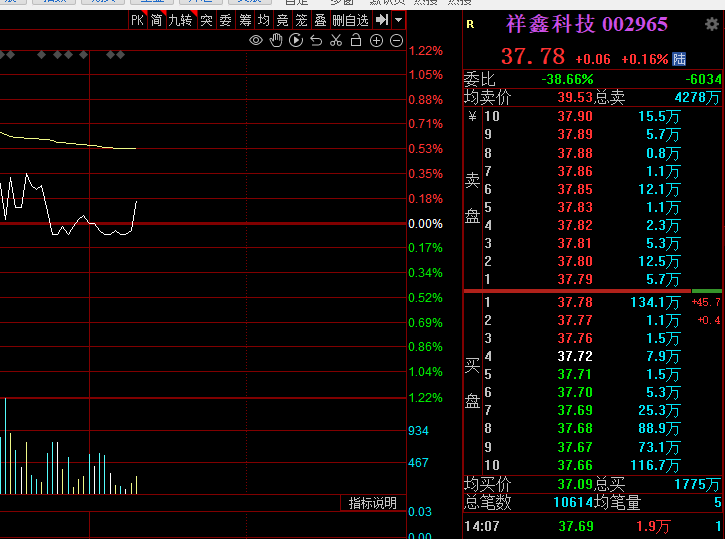Click the 总笔数 10614 value
Screen dimensions: 725x539
(573, 502)
